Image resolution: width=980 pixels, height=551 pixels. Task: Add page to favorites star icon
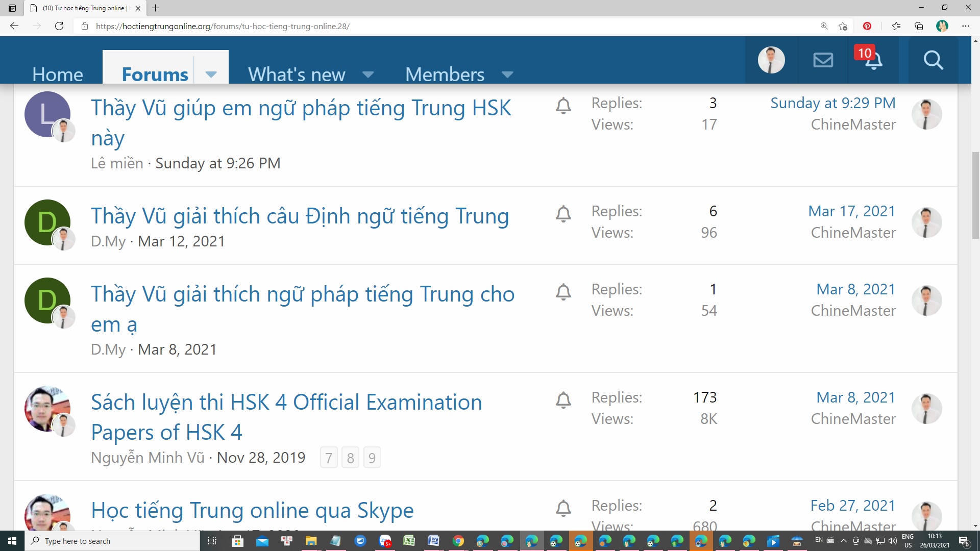pos(843,26)
